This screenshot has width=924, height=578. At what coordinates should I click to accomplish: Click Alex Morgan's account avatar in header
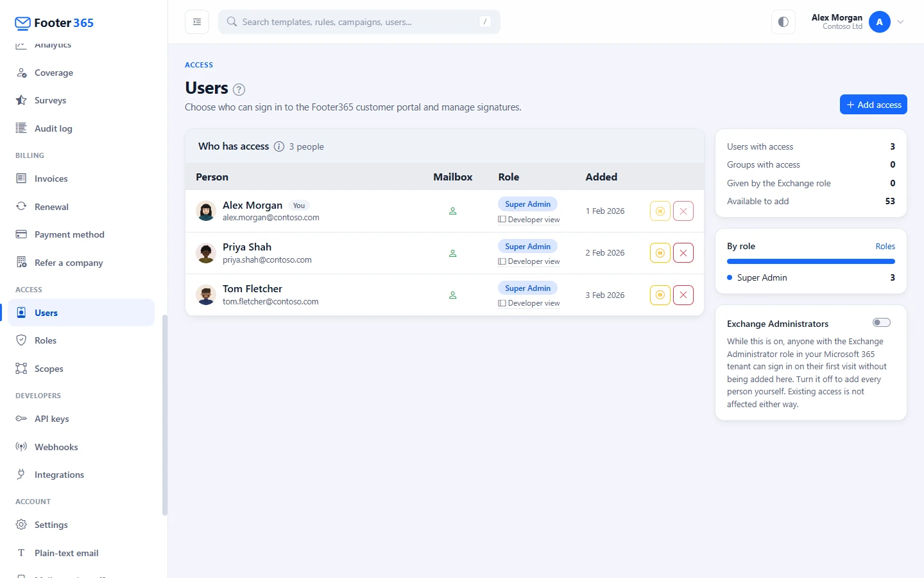(x=880, y=22)
